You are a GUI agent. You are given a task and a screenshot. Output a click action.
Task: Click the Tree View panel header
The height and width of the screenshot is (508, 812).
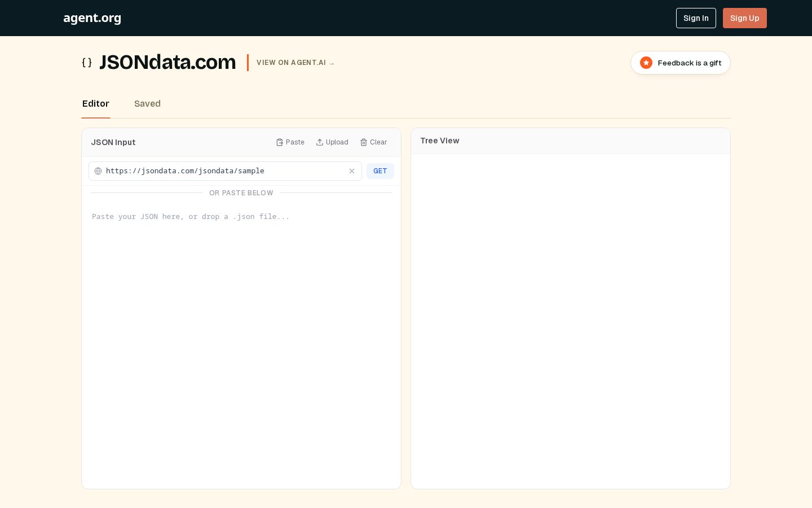[x=571, y=141]
